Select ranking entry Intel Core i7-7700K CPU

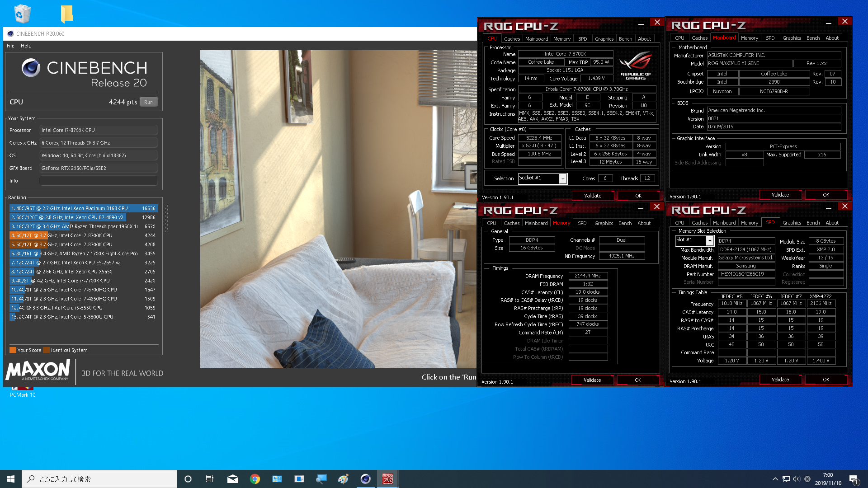tap(83, 281)
